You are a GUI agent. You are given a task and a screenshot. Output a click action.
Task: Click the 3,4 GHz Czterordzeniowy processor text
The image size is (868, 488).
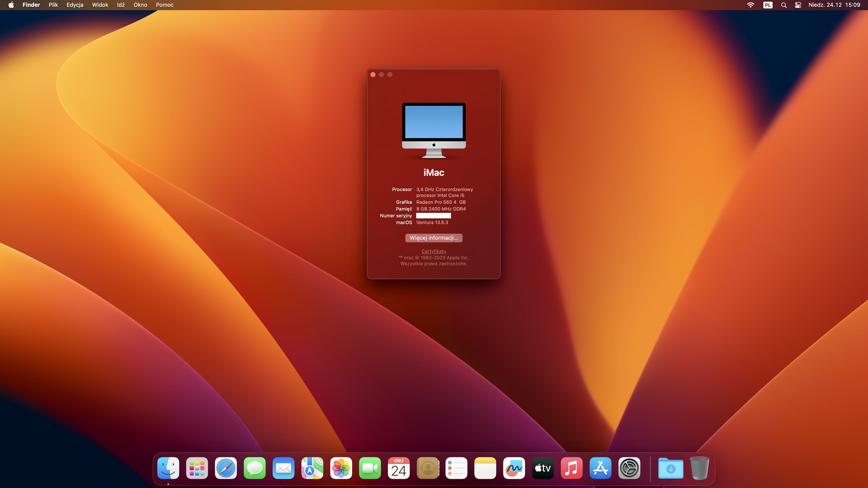(444, 192)
